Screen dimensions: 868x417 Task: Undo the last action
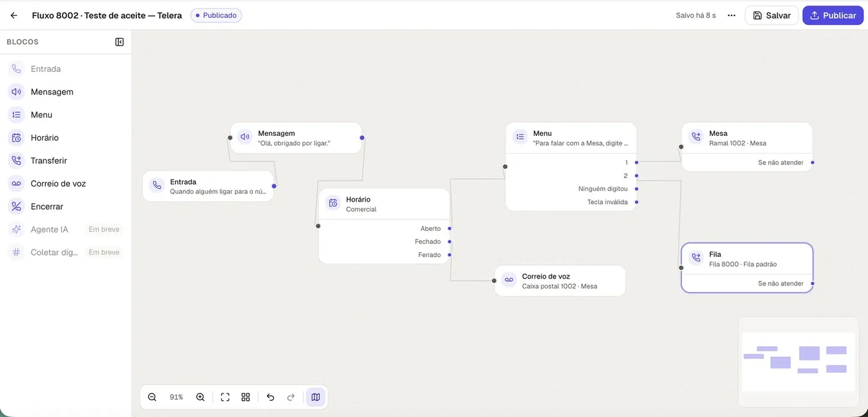coord(270,397)
